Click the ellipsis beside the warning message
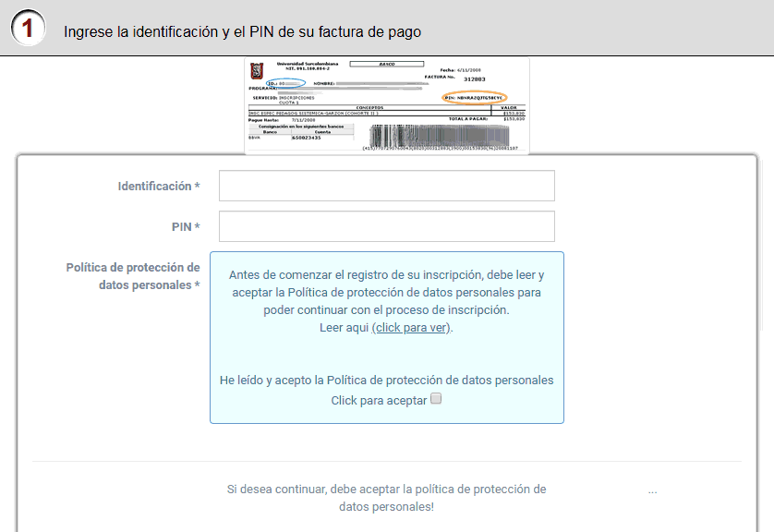This screenshot has width=774, height=532. coord(652,490)
